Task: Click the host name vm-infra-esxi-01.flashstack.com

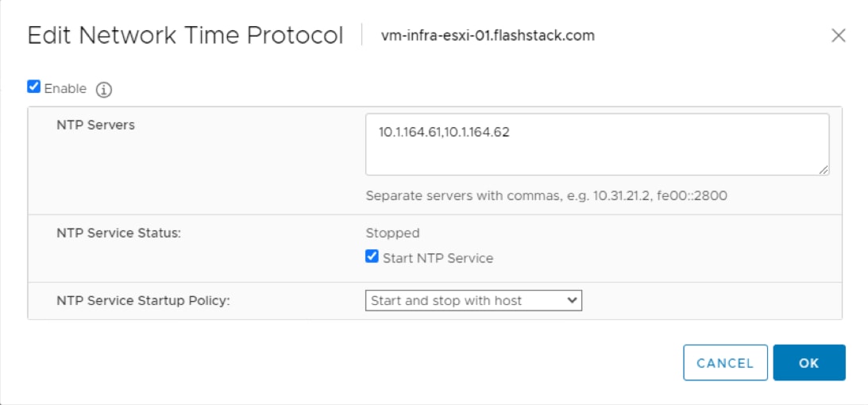Action: pyautogui.click(x=488, y=36)
